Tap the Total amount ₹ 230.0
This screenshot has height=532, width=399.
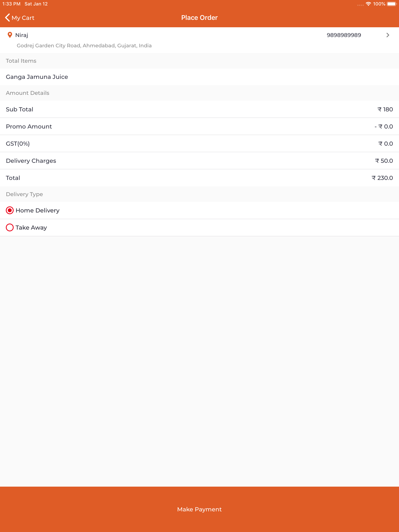coord(382,178)
